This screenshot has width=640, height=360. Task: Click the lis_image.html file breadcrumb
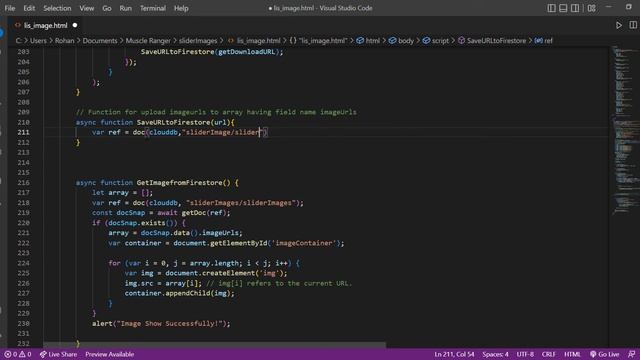point(258,40)
